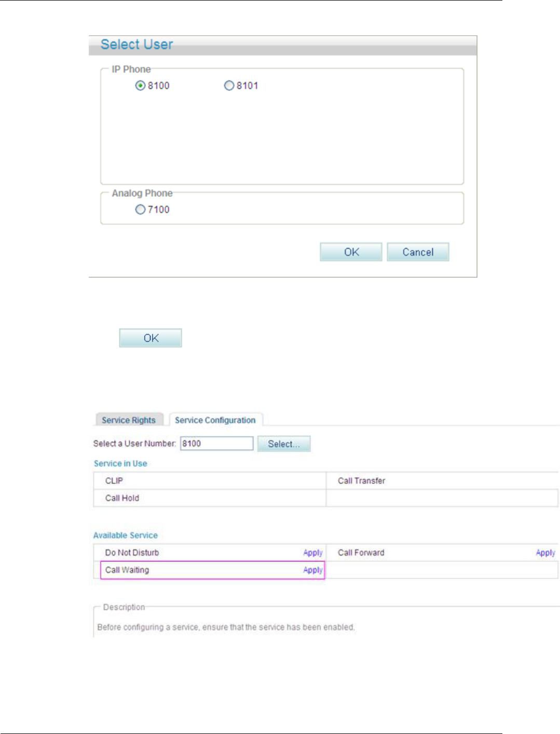This screenshot has height=734, width=560.
Task: Click the Select User dialog title
Action: coord(137,45)
